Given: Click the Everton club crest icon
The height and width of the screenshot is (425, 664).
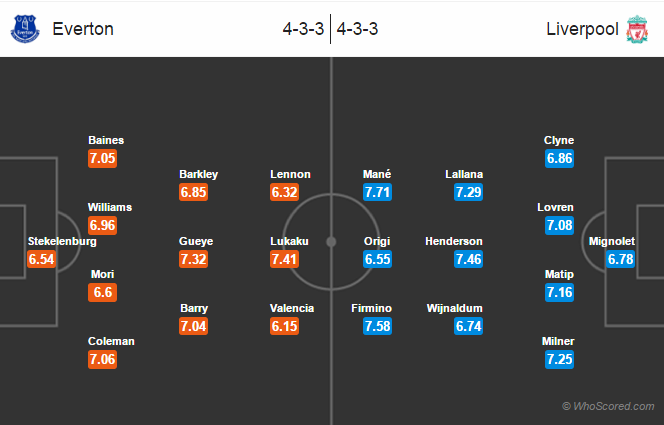Looking at the screenshot, I should point(25,29).
